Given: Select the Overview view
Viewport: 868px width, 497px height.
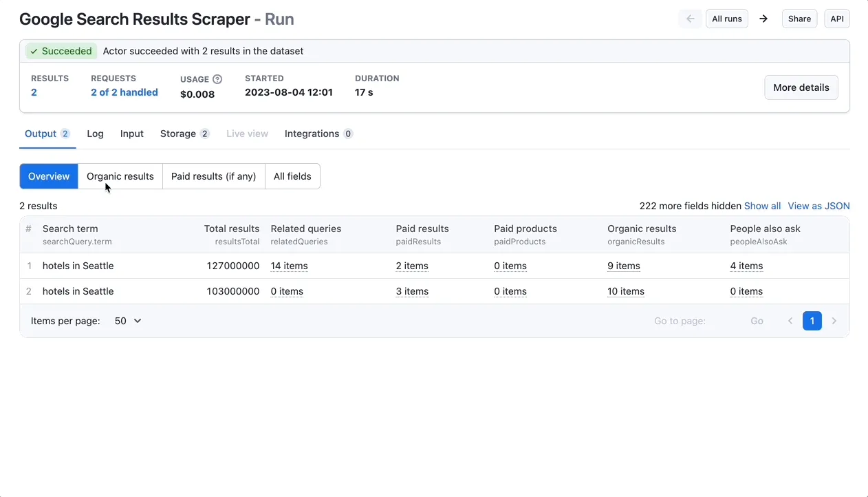Looking at the screenshot, I should (x=49, y=176).
